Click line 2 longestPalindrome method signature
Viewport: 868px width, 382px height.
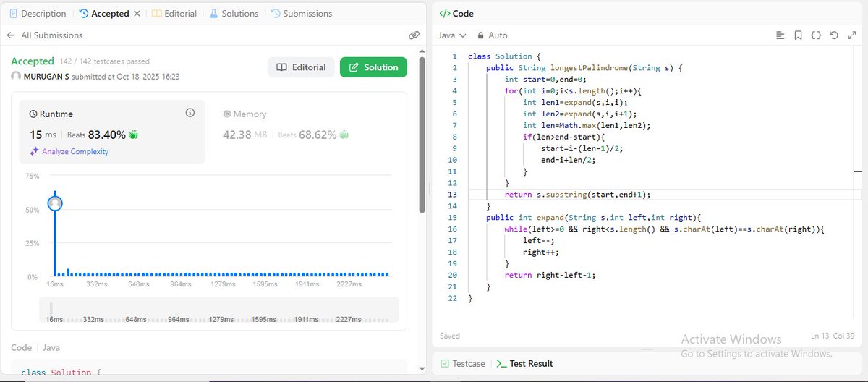[584, 68]
